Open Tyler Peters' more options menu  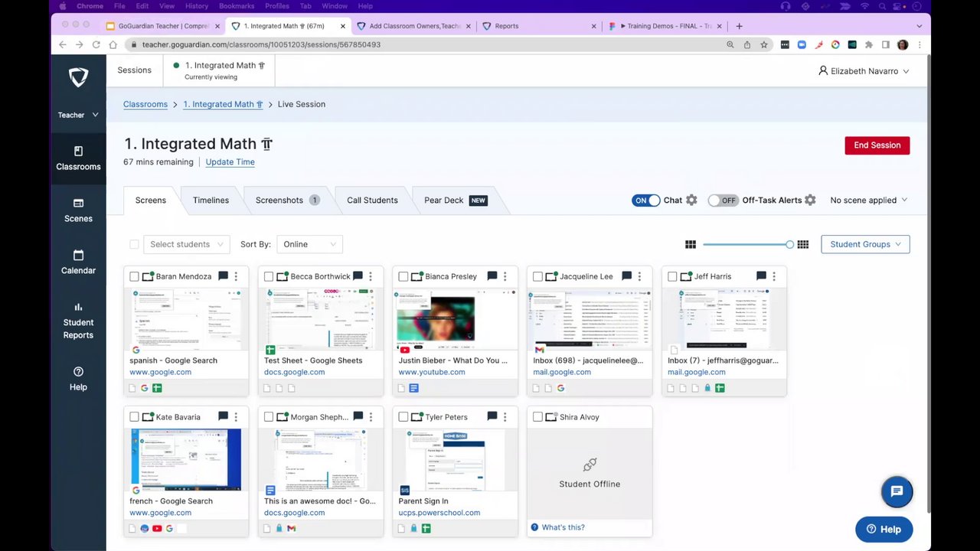pyautogui.click(x=505, y=417)
